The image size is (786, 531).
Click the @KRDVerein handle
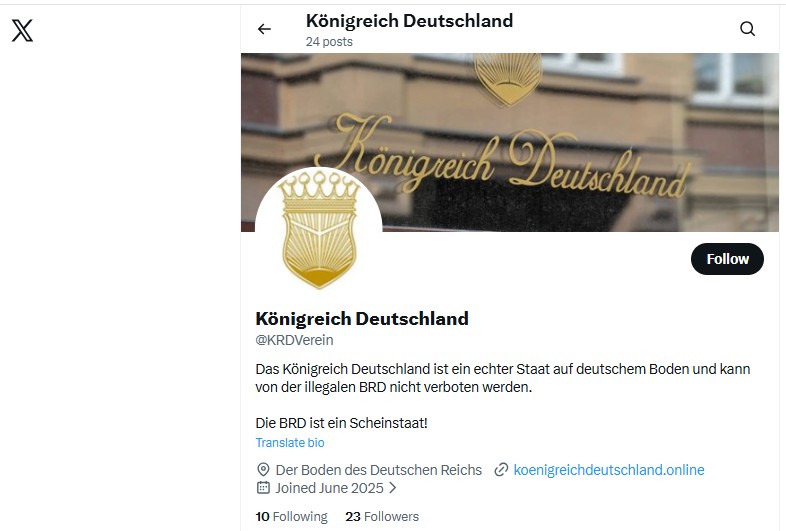pyautogui.click(x=294, y=340)
